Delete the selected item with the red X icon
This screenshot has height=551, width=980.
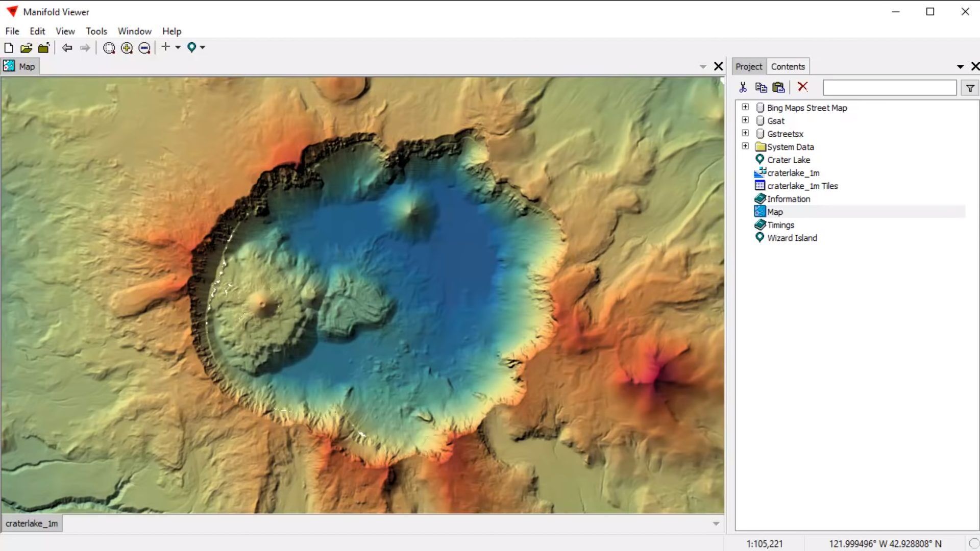pyautogui.click(x=803, y=87)
